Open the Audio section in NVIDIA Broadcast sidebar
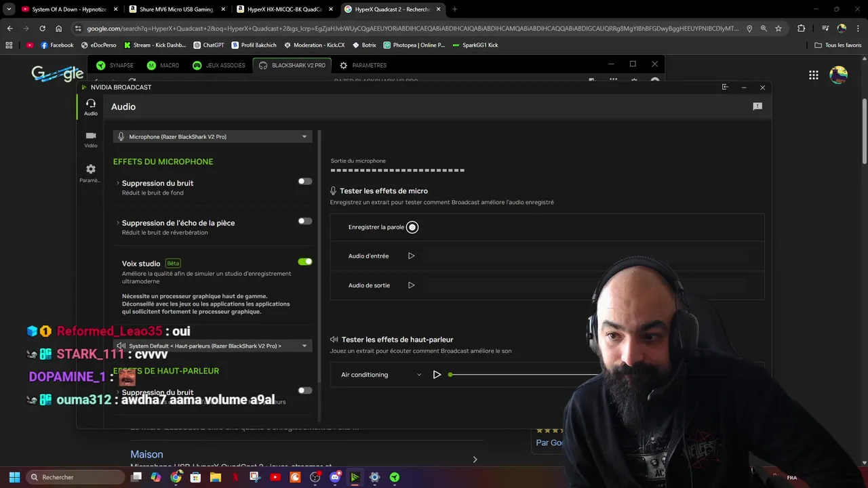 coord(90,107)
